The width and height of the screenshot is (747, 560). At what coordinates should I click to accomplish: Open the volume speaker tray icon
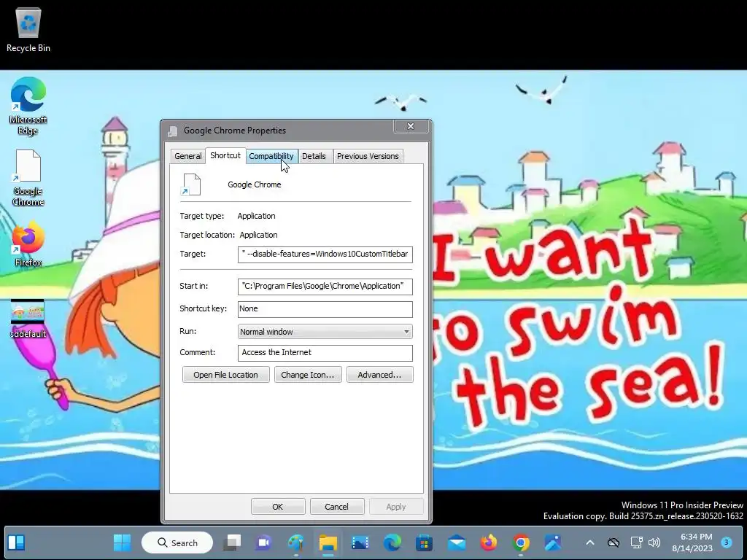(654, 542)
